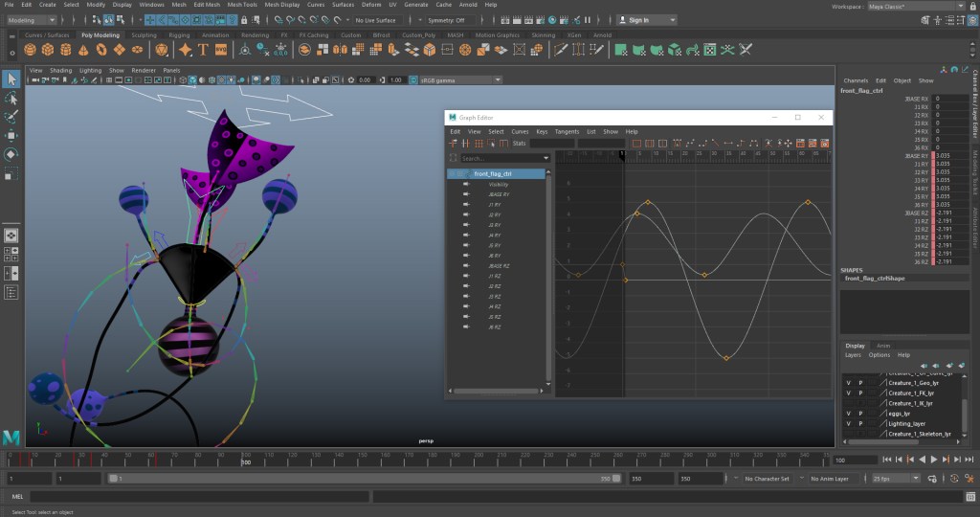Toggle visibility of Creature_1_Geo_lyr layer
This screenshot has height=517, width=980.
[848, 383]
